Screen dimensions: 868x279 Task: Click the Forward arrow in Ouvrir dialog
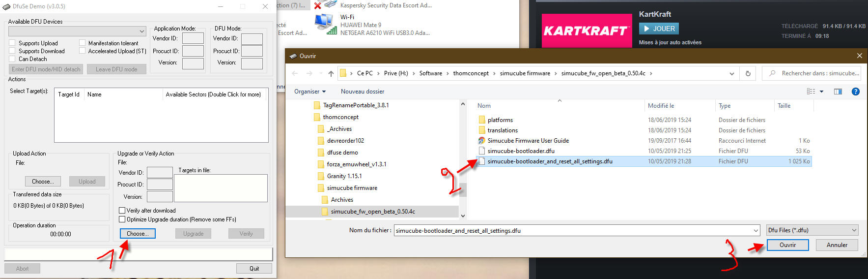pos(309,73)
